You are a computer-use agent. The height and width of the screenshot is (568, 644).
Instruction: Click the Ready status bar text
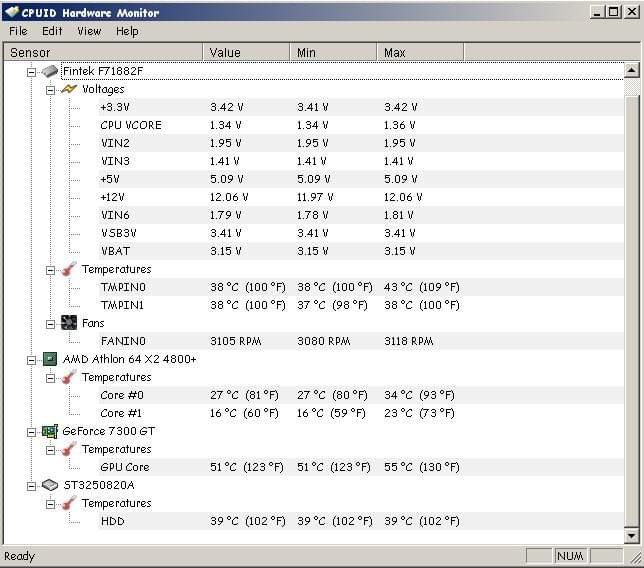click(x=19, y=556)
